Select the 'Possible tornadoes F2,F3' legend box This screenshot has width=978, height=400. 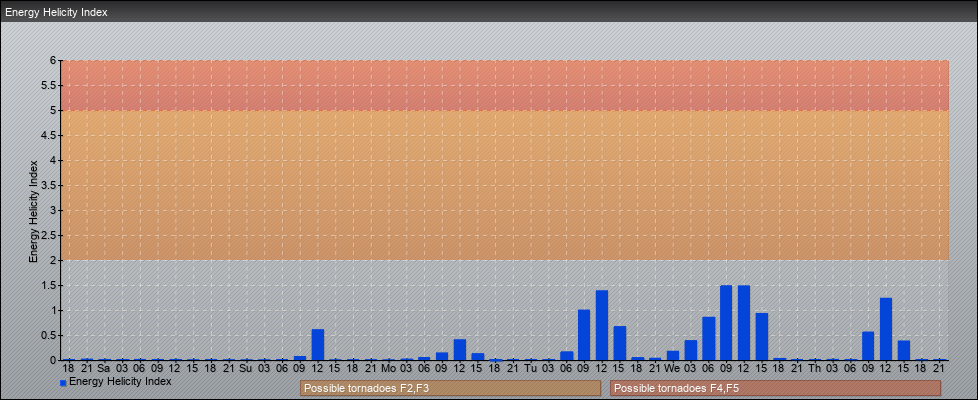(x=450, y=388)
